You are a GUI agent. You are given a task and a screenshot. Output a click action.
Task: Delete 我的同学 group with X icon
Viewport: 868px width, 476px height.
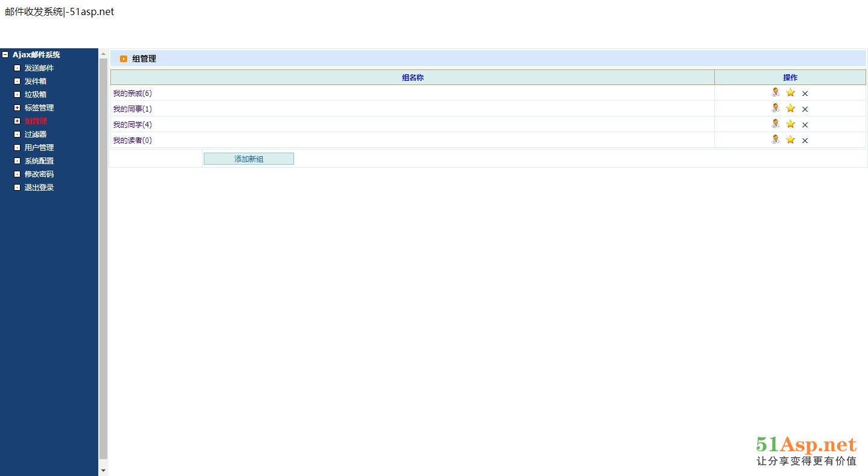click(805, 125)
